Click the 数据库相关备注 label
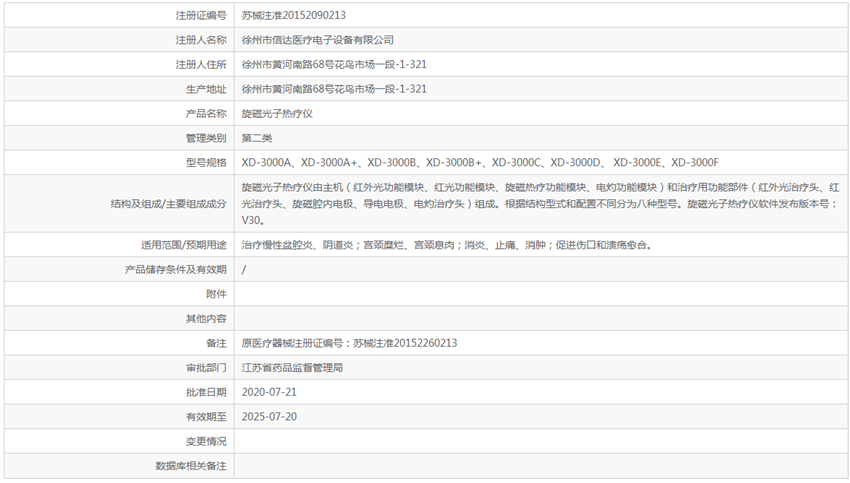 point(191,466)
